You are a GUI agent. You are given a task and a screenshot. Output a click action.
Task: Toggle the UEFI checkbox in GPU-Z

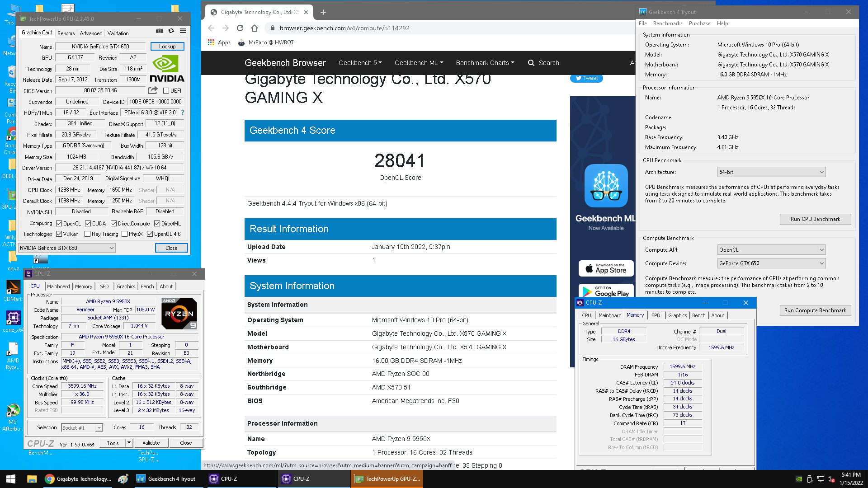click(x=166, y=91)
